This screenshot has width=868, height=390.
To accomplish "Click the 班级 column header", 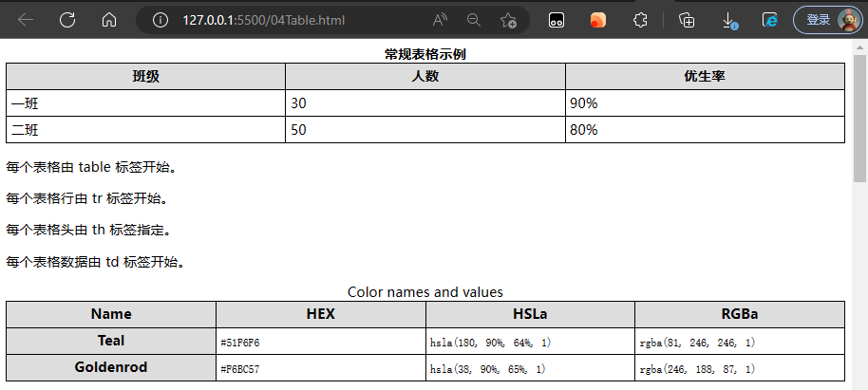I will click(x=145, y=76).
